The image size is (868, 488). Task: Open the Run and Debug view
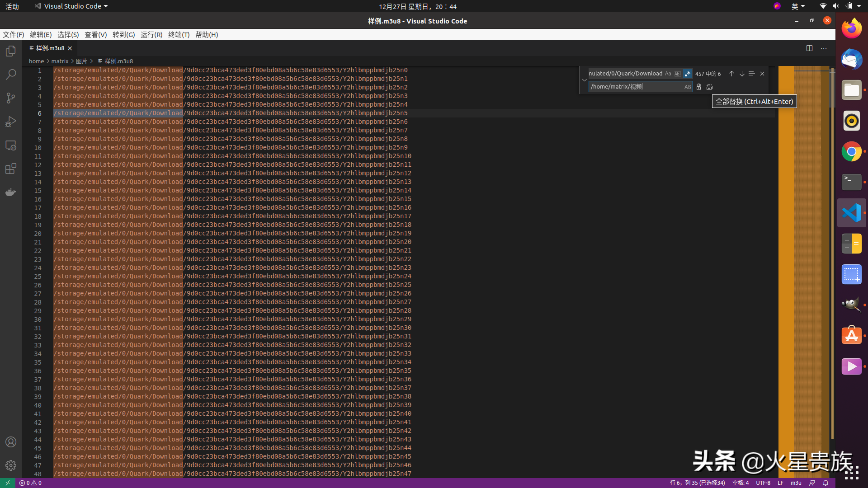(11, 122)
